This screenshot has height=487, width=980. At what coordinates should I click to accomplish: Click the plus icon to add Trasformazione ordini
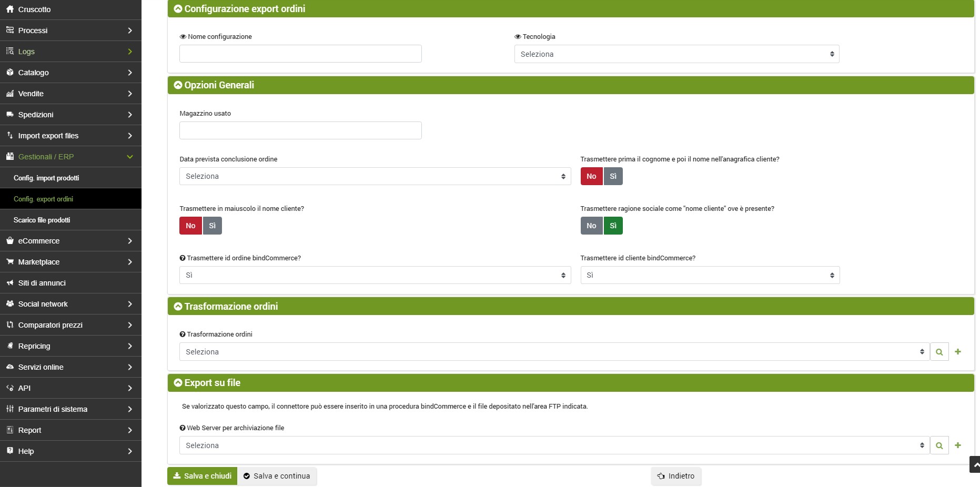click(x=958, y=352)
